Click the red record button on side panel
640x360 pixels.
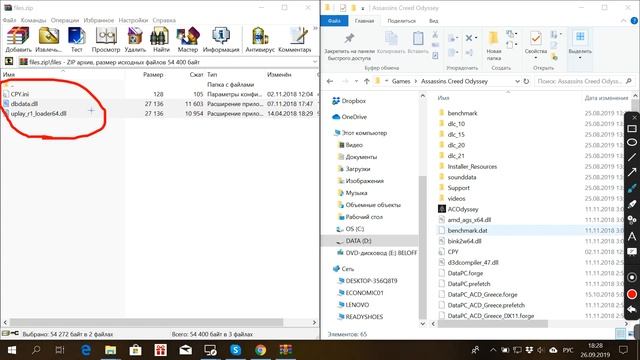tap(632, 294)
